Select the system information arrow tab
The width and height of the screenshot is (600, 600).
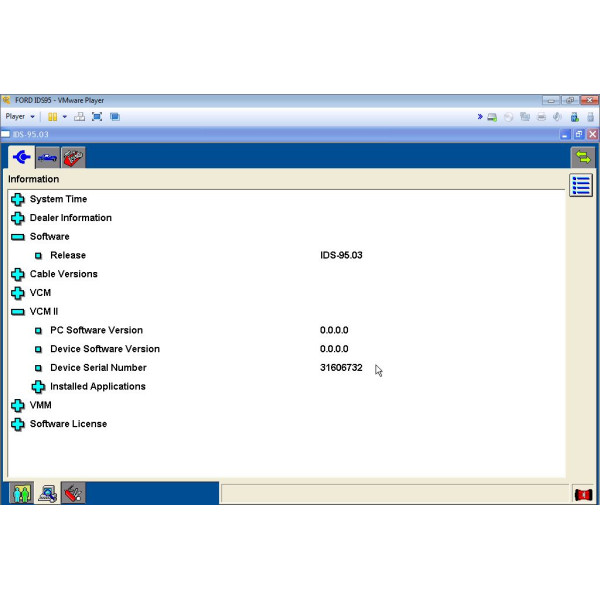pyautogui.click(x=21, y=157)
